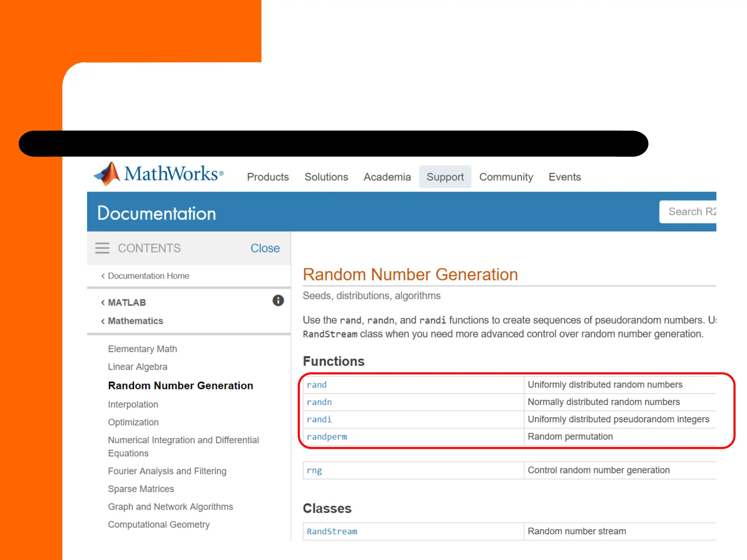The height and width of the screenshot is (560, 747).
Task: Click the CONTENTS hamburger menu icon
Action: [x=102, y=248]
